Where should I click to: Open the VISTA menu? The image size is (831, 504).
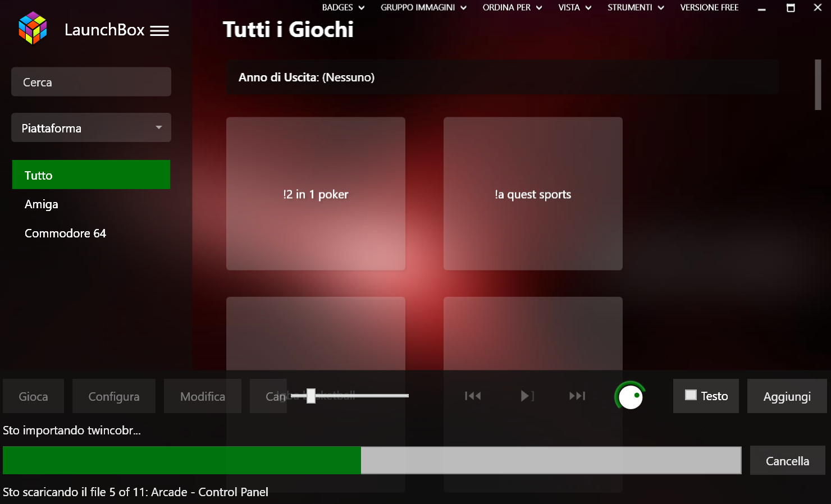(575, 7)
